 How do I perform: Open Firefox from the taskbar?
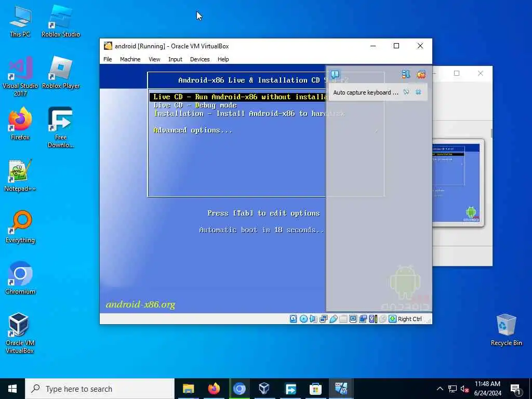(x=214, y=389)
